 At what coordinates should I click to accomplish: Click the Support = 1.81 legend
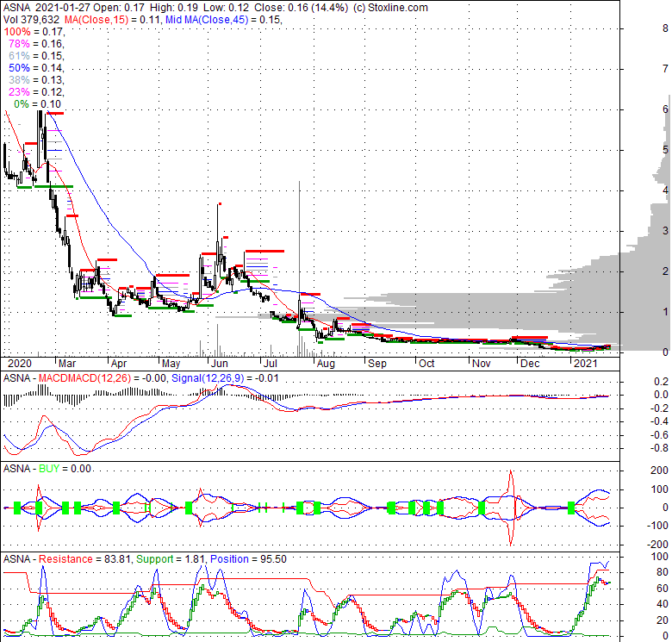[x=171, y=559]
